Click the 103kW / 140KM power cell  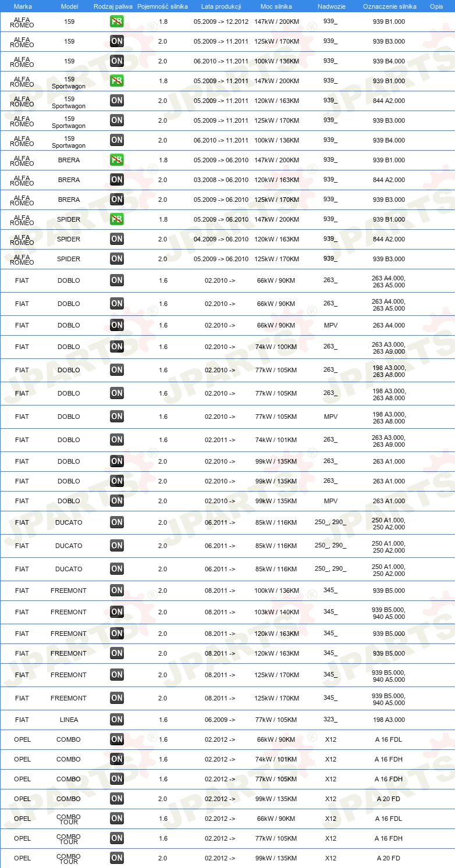click(x=276, y=612)
